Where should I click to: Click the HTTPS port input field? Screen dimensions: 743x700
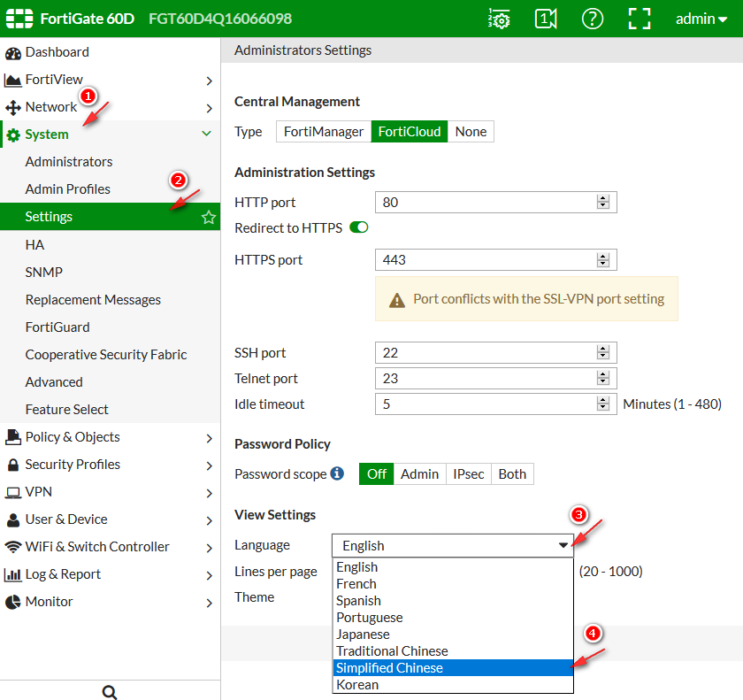click(x=495, y=259)
